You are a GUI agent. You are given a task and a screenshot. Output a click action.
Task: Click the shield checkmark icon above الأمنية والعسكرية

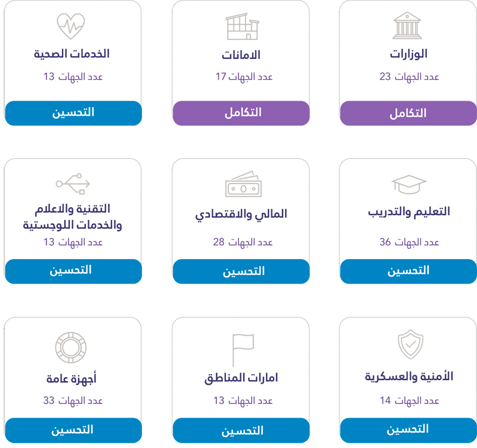[x=410, y=345]
